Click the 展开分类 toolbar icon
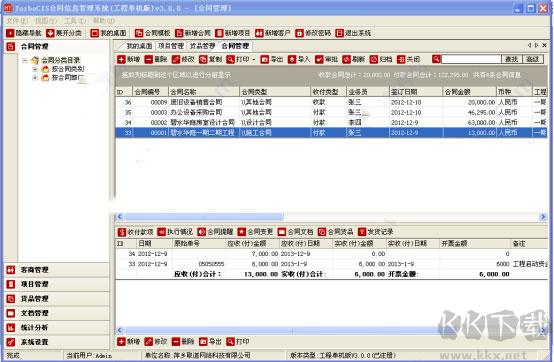554x362 pixels. click(x=51, y=33)
